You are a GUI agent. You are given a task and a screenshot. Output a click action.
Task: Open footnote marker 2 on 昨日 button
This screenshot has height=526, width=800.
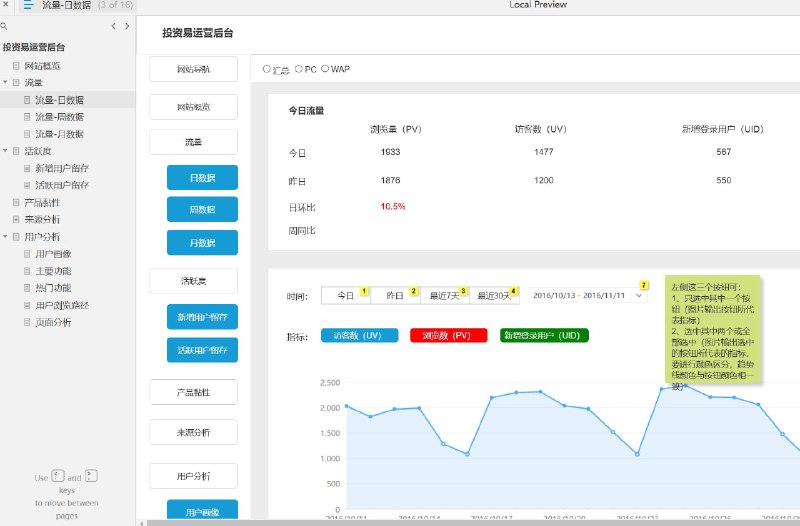(414, 291)
